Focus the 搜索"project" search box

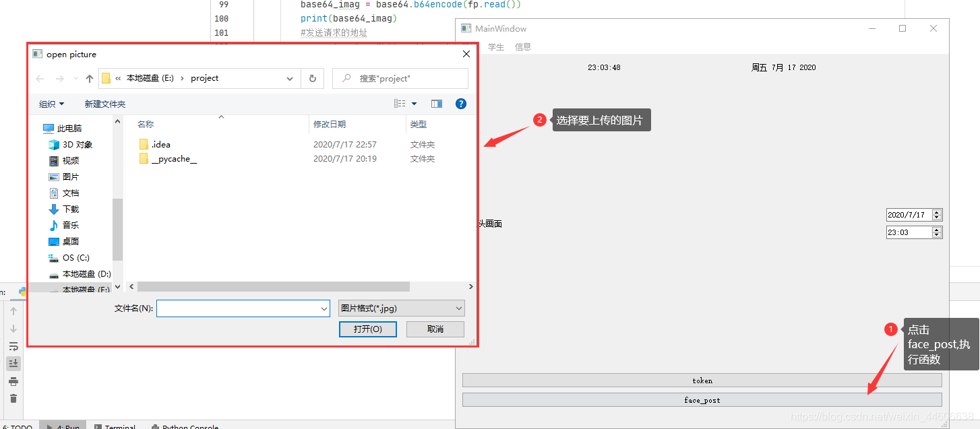(400, 78)
